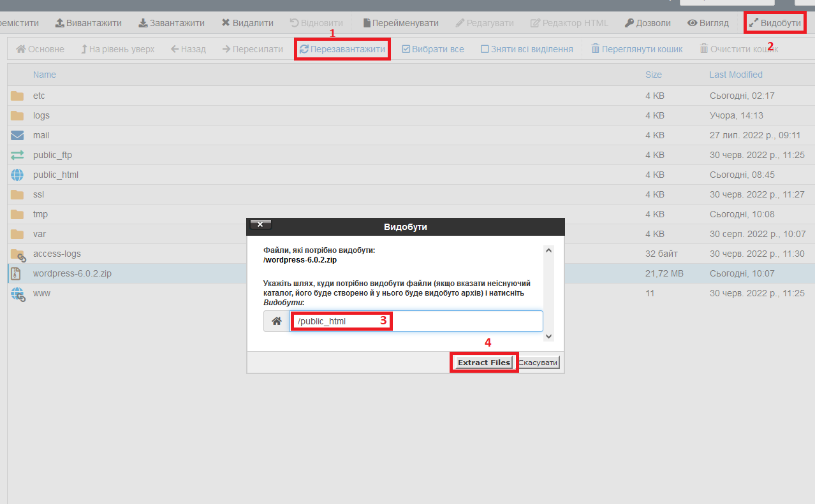Click the mail envelope icon
815x504 pixels.
tap(17, 135)
